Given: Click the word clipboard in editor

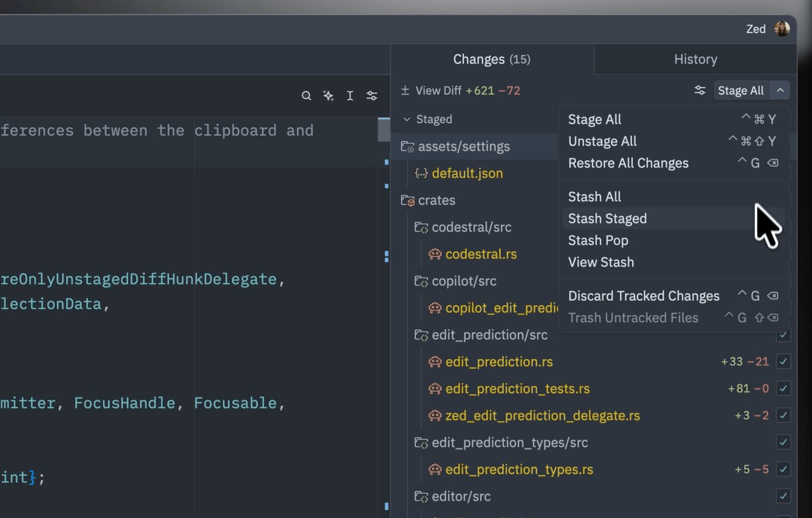Looking at the screenshot, I should [235, 130].
